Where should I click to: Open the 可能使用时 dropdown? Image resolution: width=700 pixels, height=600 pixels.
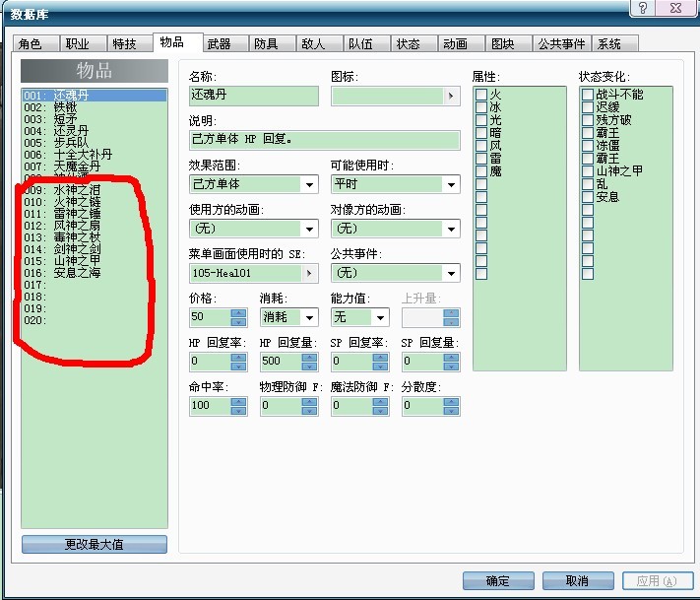[x=451, y=184]
